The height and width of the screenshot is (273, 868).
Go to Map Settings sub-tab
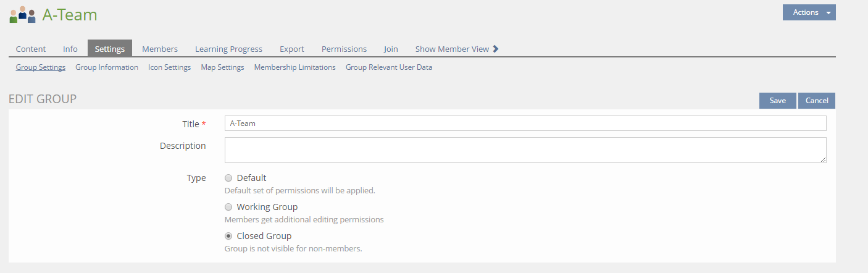(222, 67)
